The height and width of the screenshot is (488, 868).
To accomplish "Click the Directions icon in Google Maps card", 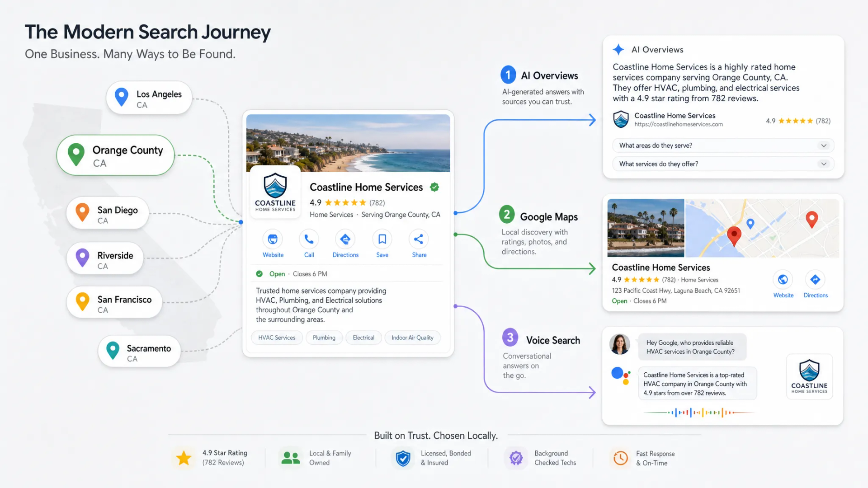I will click(x=815, y=280).
